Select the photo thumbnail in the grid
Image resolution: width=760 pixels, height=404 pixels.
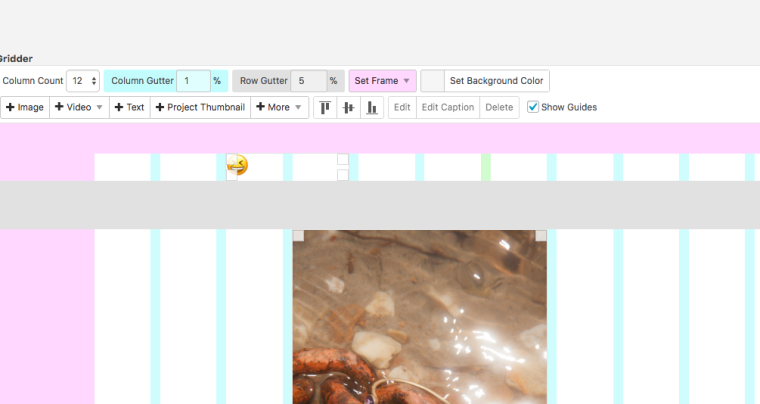coord(420,320)
